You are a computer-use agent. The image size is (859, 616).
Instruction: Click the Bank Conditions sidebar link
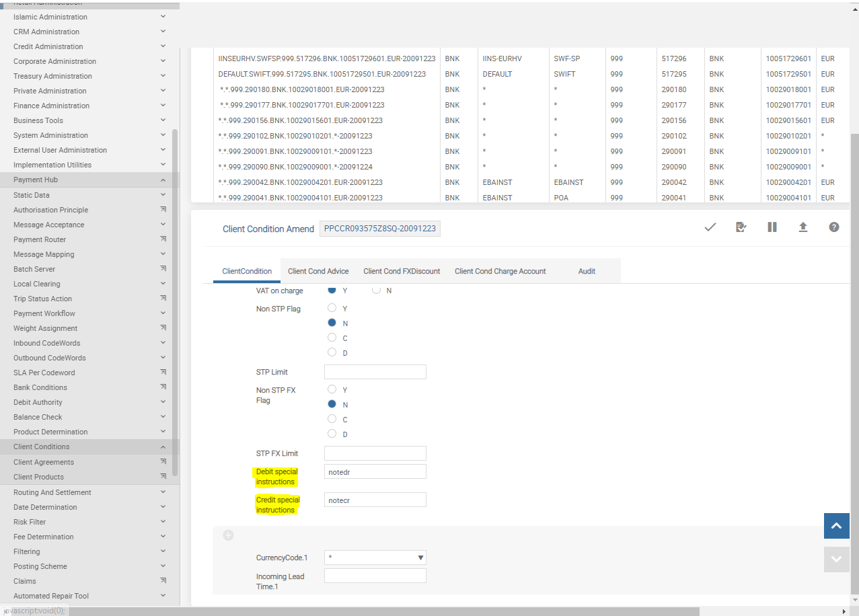[x=40, y=387]
